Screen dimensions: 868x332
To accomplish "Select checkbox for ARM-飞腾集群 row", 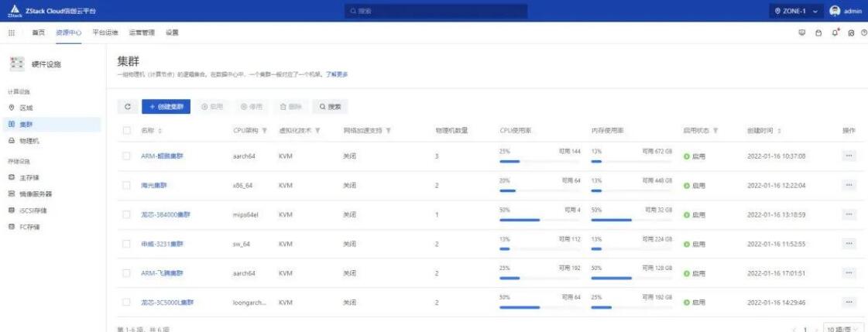I will (127, 272).
